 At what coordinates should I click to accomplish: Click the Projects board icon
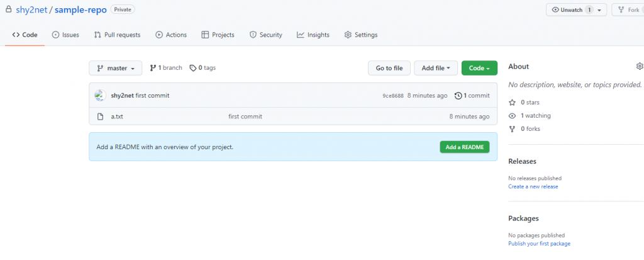(205, 35)
